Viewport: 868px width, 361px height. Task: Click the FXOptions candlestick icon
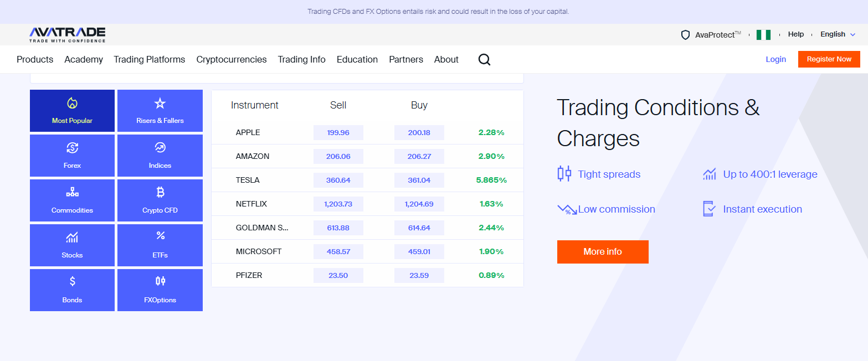[x=160, y=281]
